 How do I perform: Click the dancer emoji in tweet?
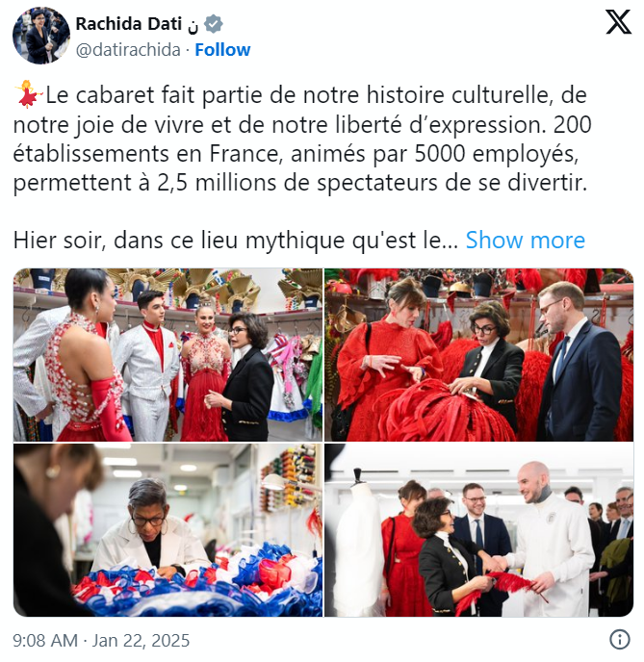point(28,94)
